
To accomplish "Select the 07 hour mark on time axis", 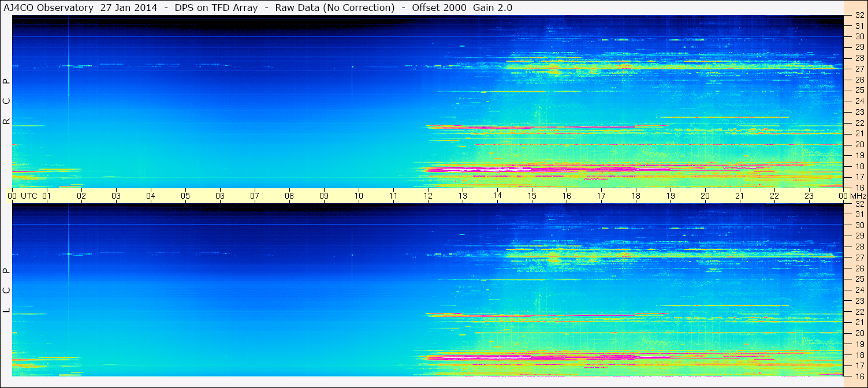I will point(255,196).
